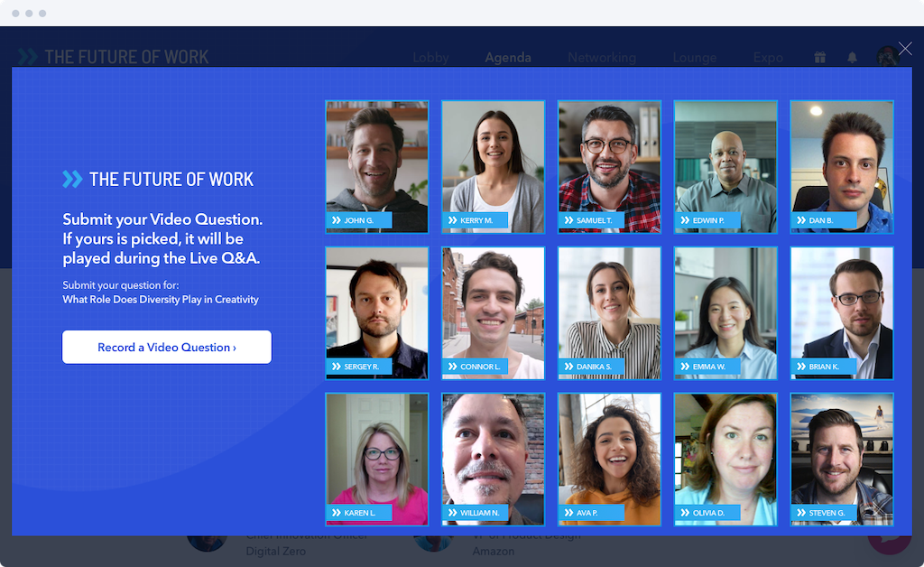Open Ava P. video thumbnail
The image size is (924, 567).
pyautogui.click(x=609, y=460)
